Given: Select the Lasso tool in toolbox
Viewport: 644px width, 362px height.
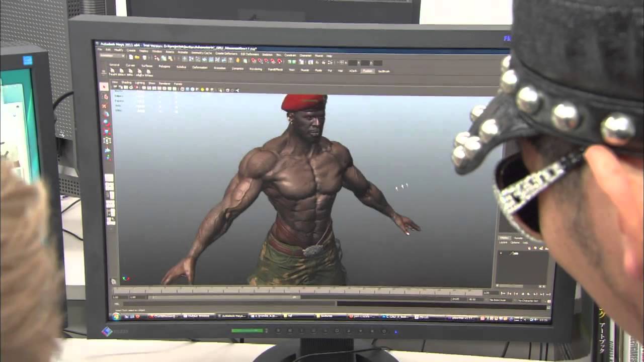Looking at the screenshot, I should [105, 97].
